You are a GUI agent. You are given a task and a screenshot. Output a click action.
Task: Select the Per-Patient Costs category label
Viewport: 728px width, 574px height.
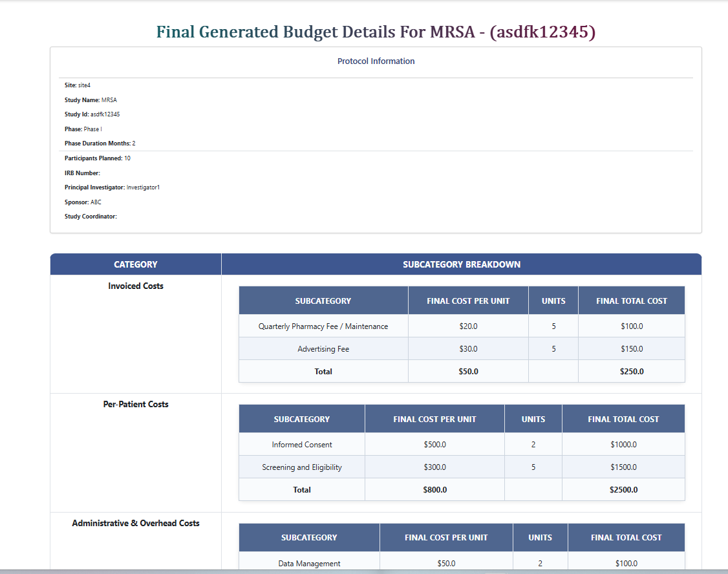pyautogui.click(x=136, y=404)
